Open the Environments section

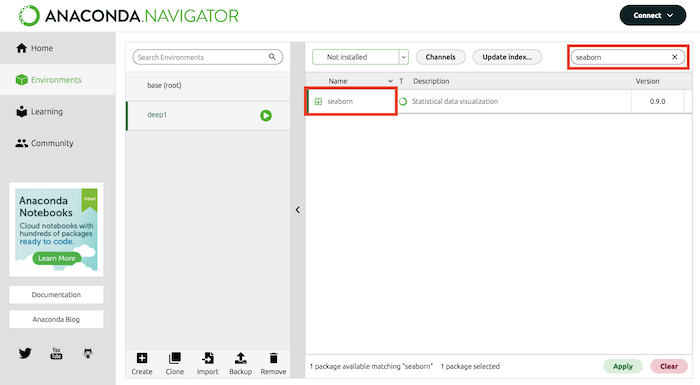pos(58,80)
